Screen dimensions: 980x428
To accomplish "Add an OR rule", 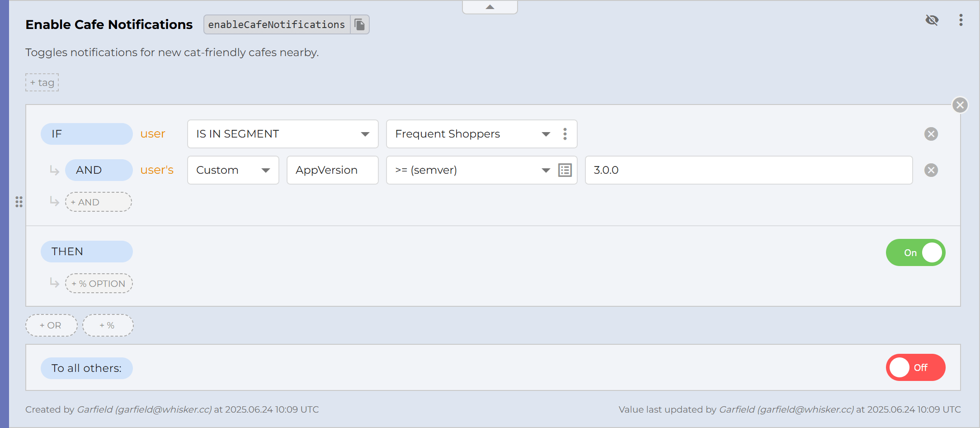I will 51,325.
